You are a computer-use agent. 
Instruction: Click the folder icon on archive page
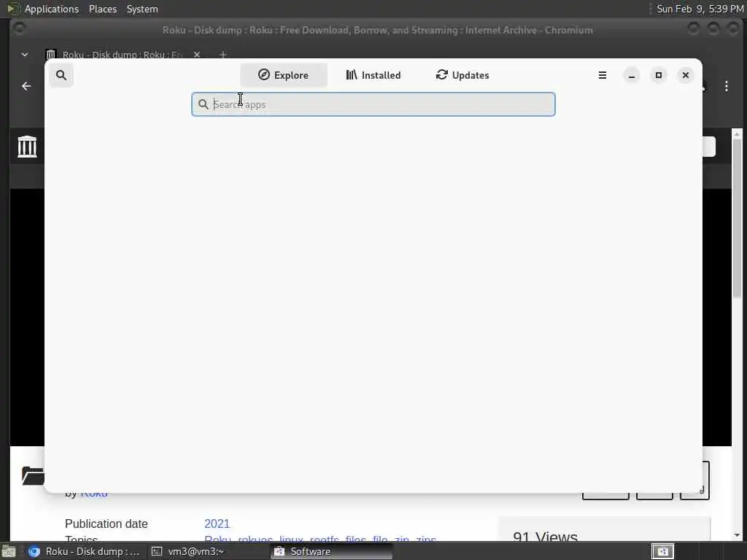(33, 475)
